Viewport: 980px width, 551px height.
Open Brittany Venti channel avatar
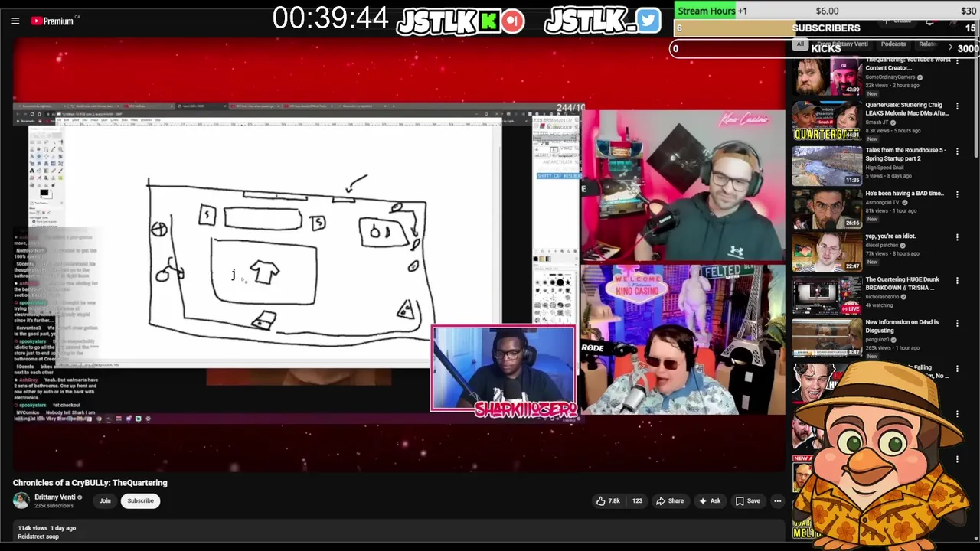click(21, 500)
